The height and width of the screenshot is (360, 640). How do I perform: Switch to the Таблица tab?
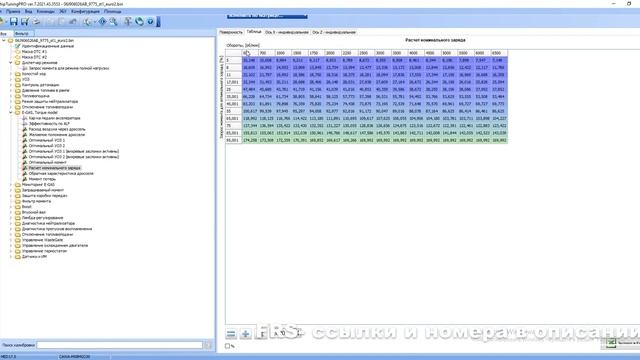click(254, 31)
